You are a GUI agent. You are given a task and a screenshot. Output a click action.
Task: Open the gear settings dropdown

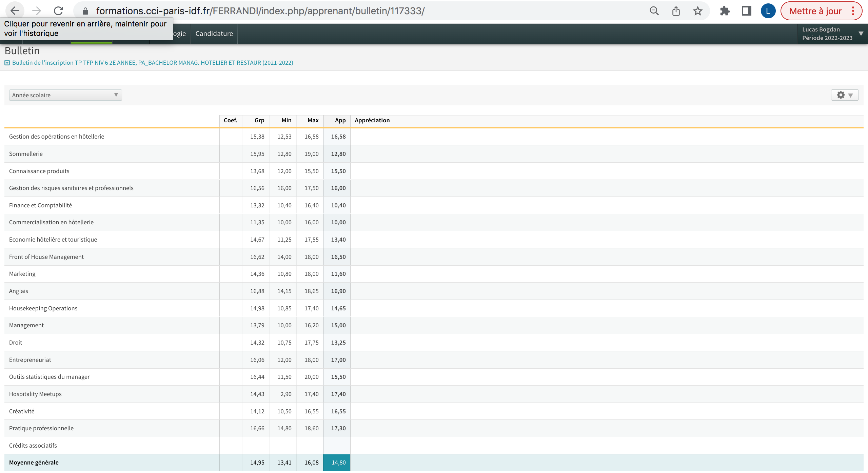pyautogui.click(x=844, y=95)
